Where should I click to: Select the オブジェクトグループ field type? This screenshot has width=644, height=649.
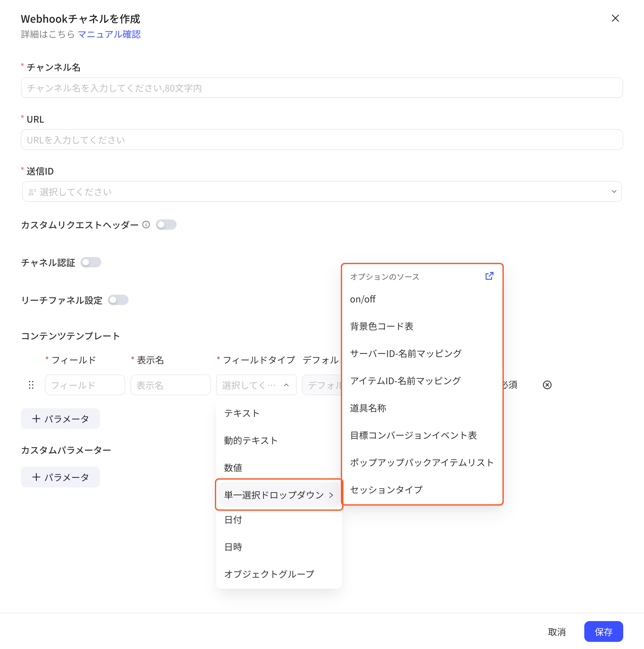pyautogui.click(x=279, y=574)
